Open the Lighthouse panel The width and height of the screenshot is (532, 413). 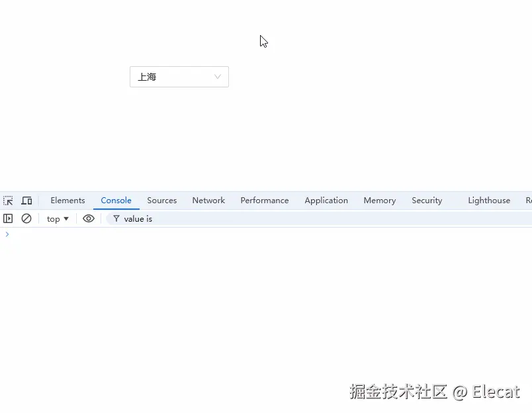[x=489, y=200]
